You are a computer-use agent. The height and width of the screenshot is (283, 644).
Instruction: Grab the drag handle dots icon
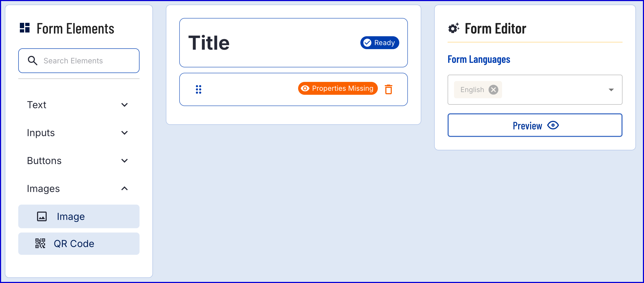pos(199,89)
